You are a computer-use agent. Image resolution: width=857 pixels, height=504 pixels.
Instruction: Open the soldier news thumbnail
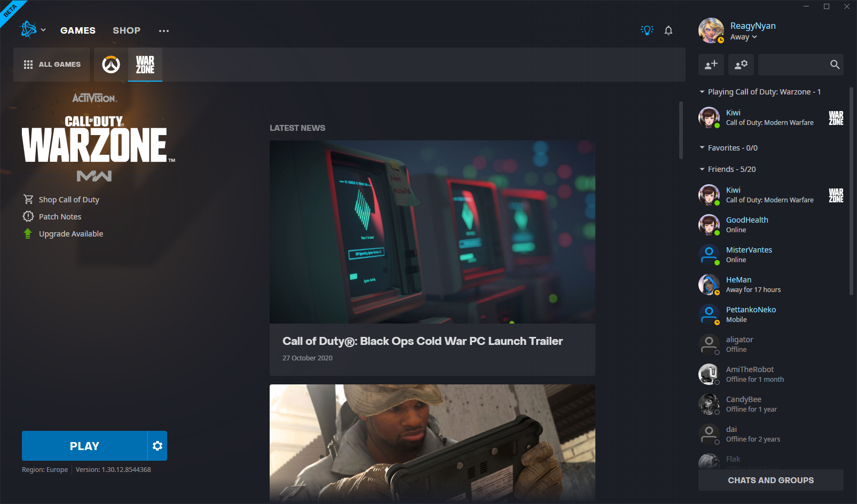point(433,444)
